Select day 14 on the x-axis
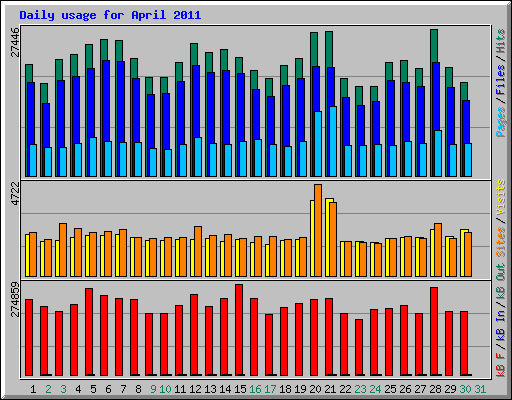 click(x=225, y=389)
